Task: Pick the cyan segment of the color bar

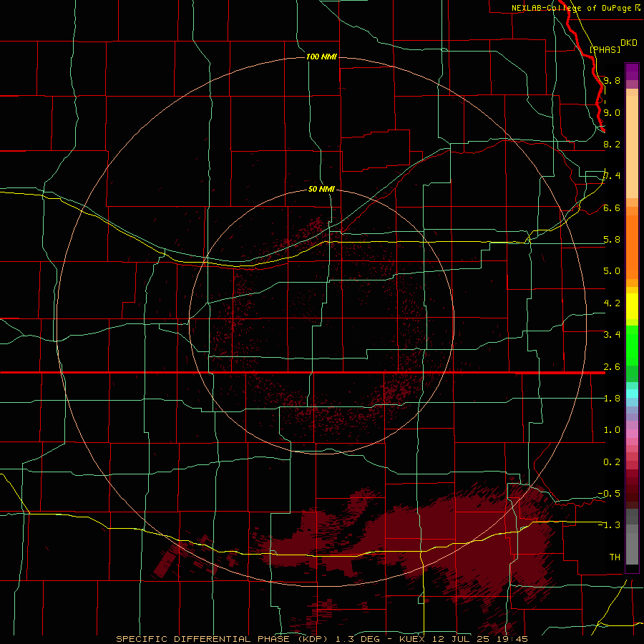Action: [632, 394]
